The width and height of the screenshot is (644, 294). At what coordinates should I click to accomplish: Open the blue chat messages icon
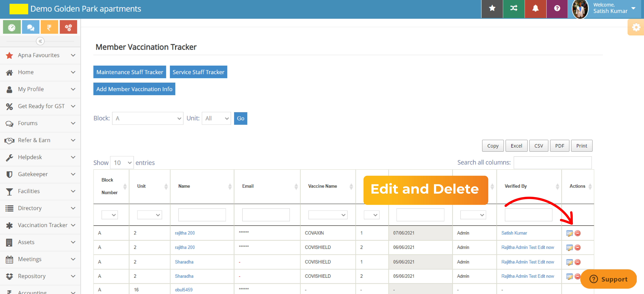coord(30,27)
